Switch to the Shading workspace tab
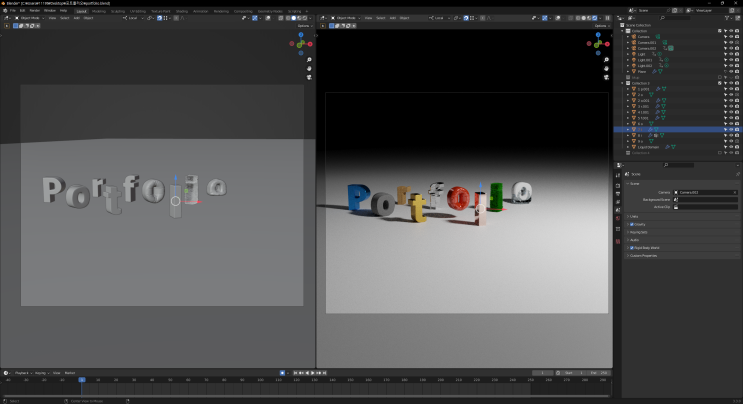This screenshot has height=404, width=743. [x=181, y=11]
